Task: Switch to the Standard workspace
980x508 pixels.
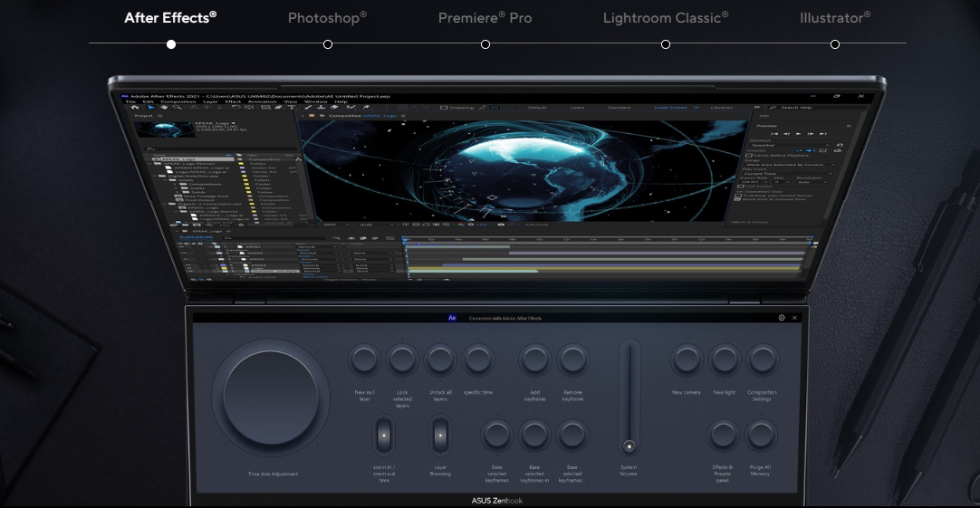Action: 619,108
